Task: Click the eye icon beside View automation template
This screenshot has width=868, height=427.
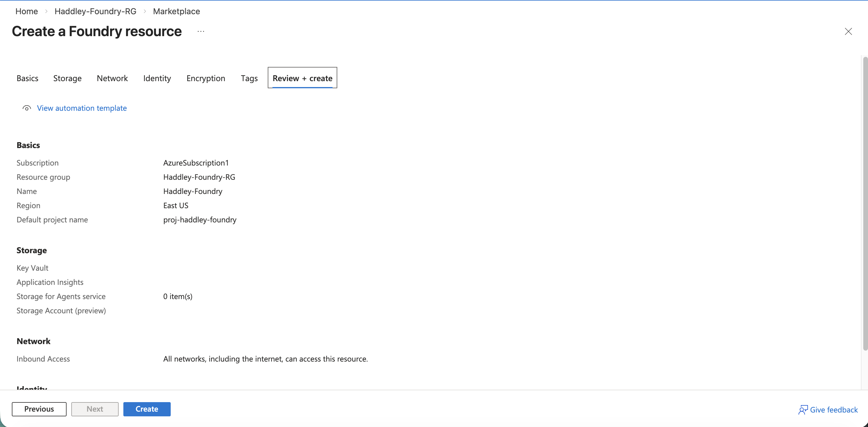Action: [x=27, y=108]
